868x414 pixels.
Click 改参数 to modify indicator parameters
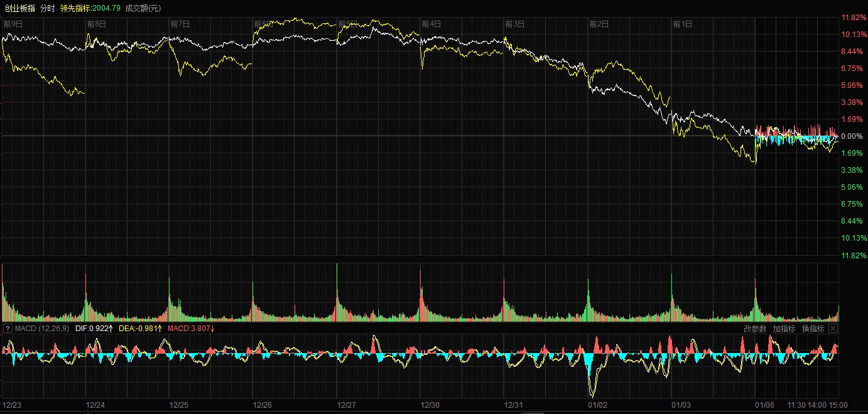point(755,329)
